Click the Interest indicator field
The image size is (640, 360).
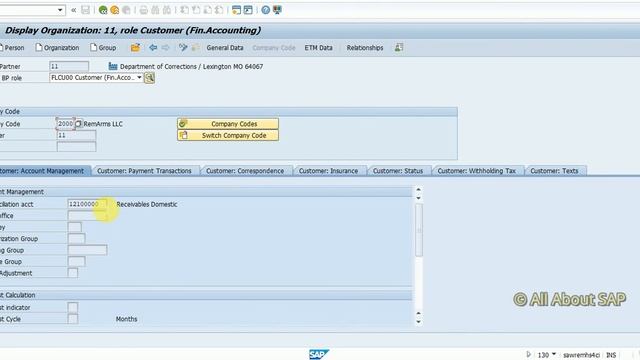pyautogui.click(x=73, y=307)
